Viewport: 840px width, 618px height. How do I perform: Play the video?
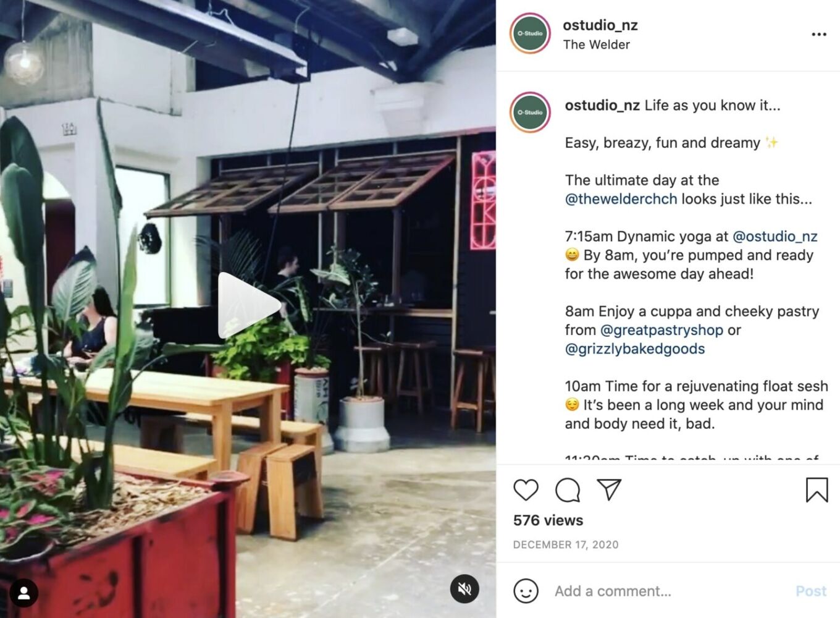[248, 305]
